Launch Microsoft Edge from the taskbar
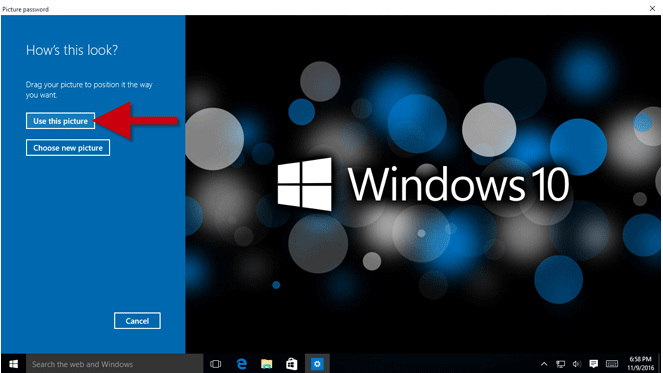Screen dimensions: 663x373 click(241, 364)
